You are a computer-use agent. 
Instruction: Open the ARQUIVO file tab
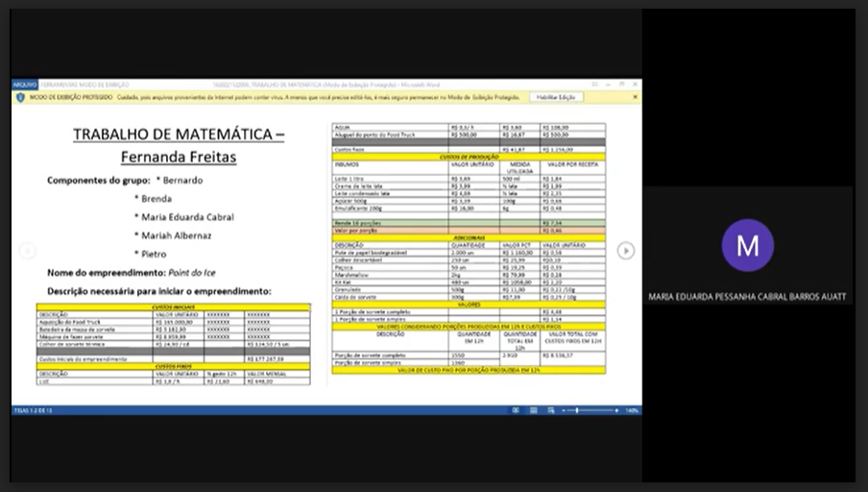(24, 85)
